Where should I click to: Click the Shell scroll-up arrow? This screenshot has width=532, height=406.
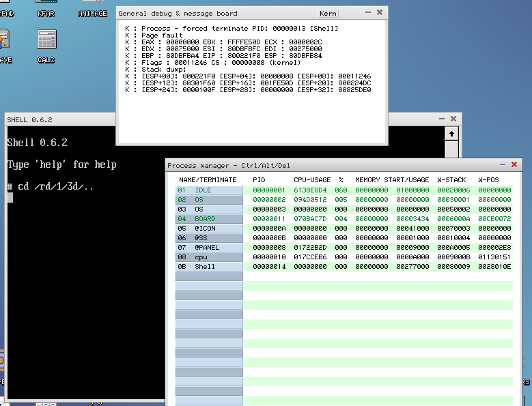coord(451,134)
